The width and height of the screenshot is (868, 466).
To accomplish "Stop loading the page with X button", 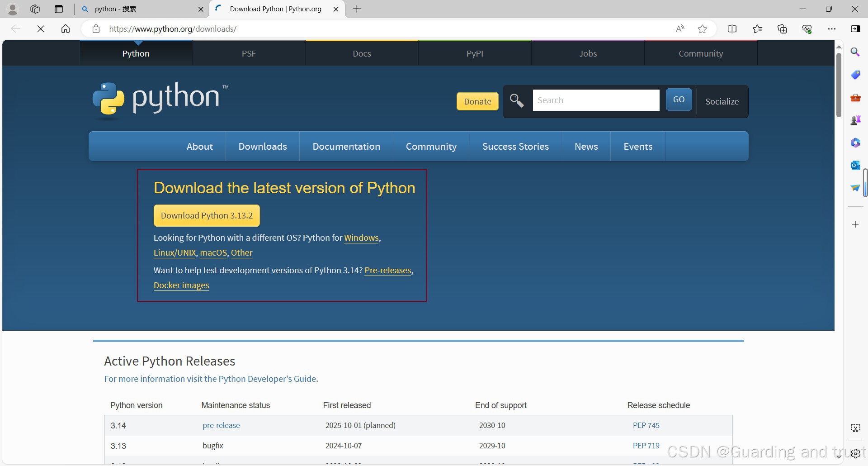I will click(41, 29).
